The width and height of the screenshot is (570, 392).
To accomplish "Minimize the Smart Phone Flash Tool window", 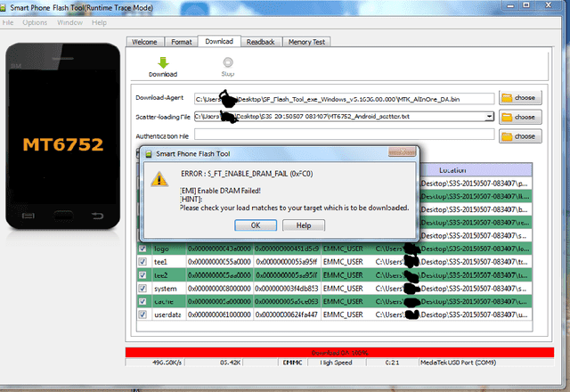I will pos(510,5).
